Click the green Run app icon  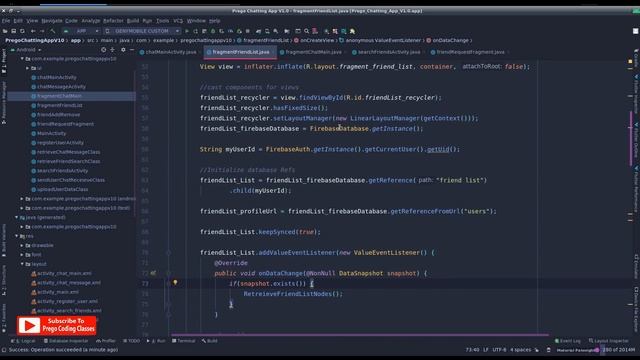[187, 31]
